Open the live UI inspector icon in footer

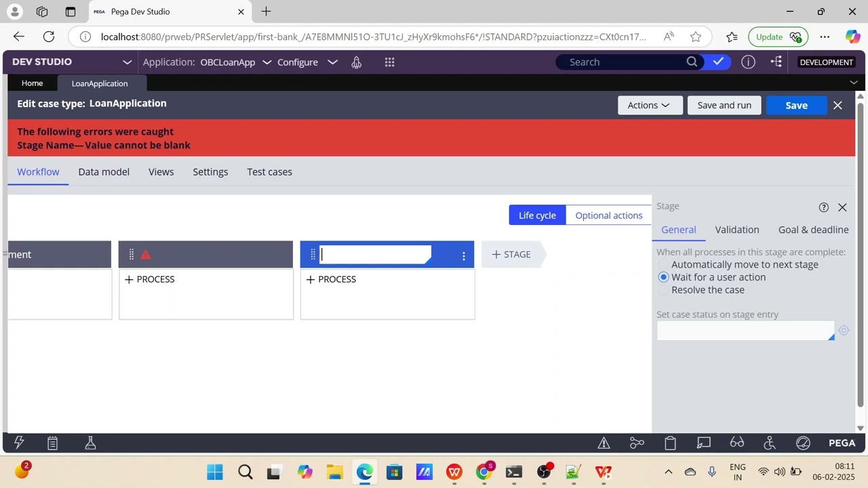(704, 443)
